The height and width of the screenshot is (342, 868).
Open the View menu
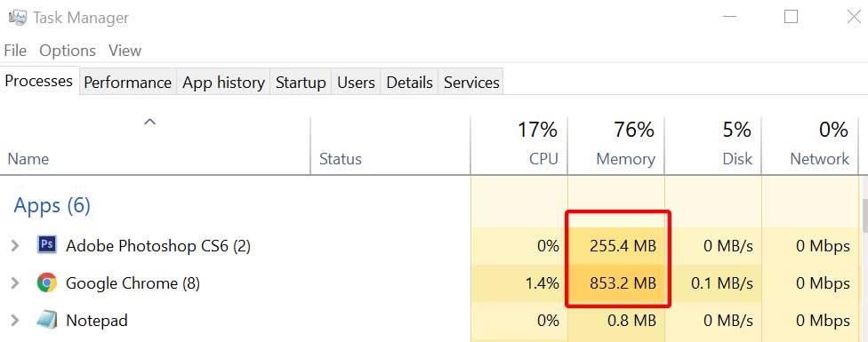[x=125, y=51]
